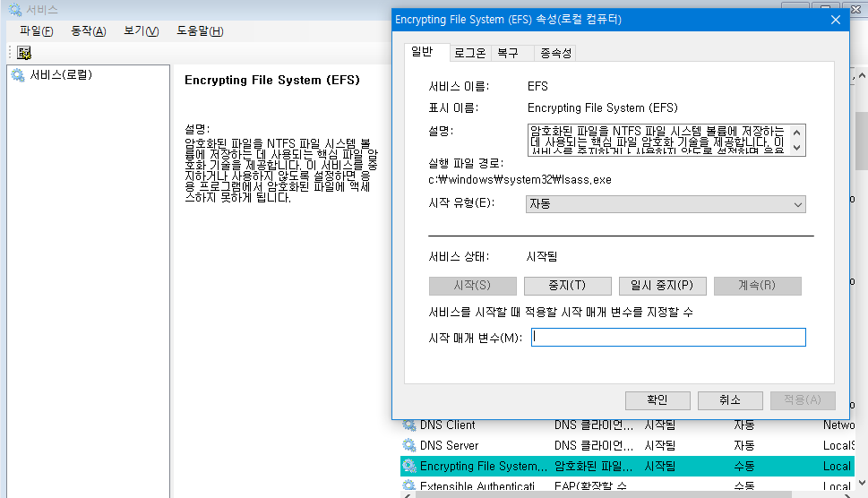Open the 도움말(H) menu
The height and width of the screenshot is (498, 868).
point(200,31)
